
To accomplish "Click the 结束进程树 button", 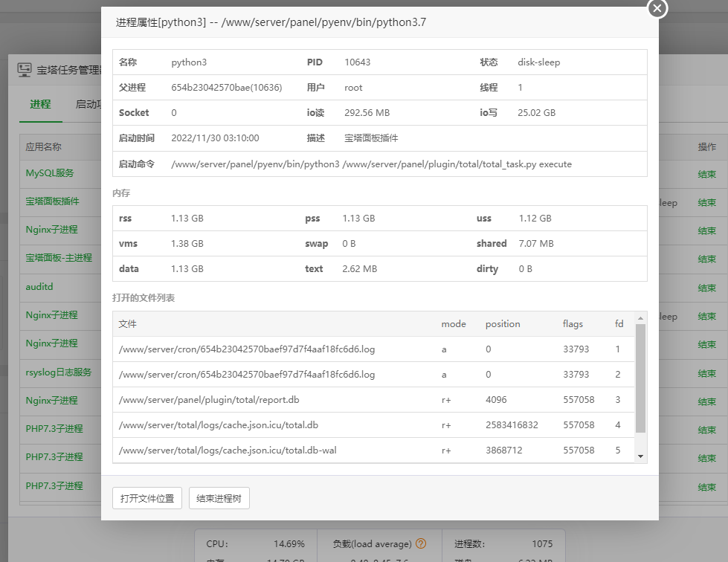I will point(219,498).
